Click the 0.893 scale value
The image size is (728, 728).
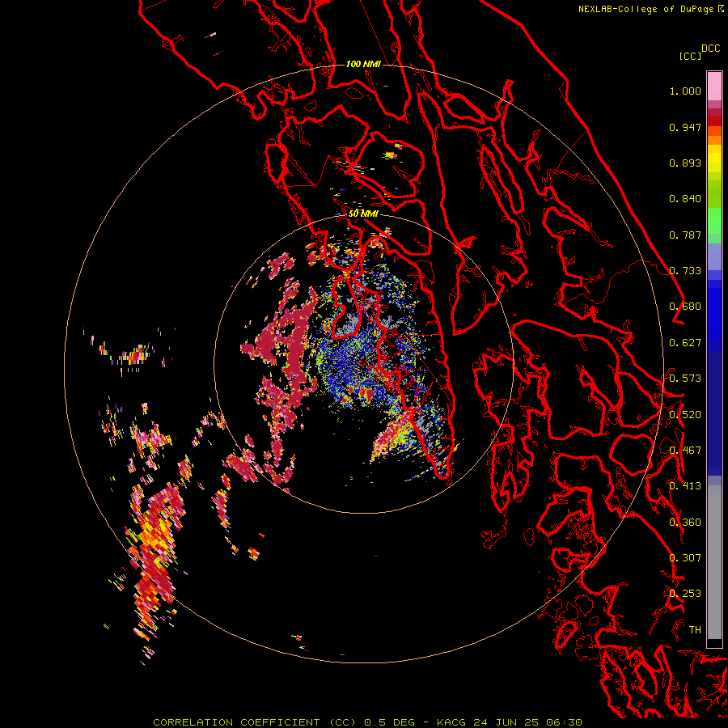tap(685, 163)
